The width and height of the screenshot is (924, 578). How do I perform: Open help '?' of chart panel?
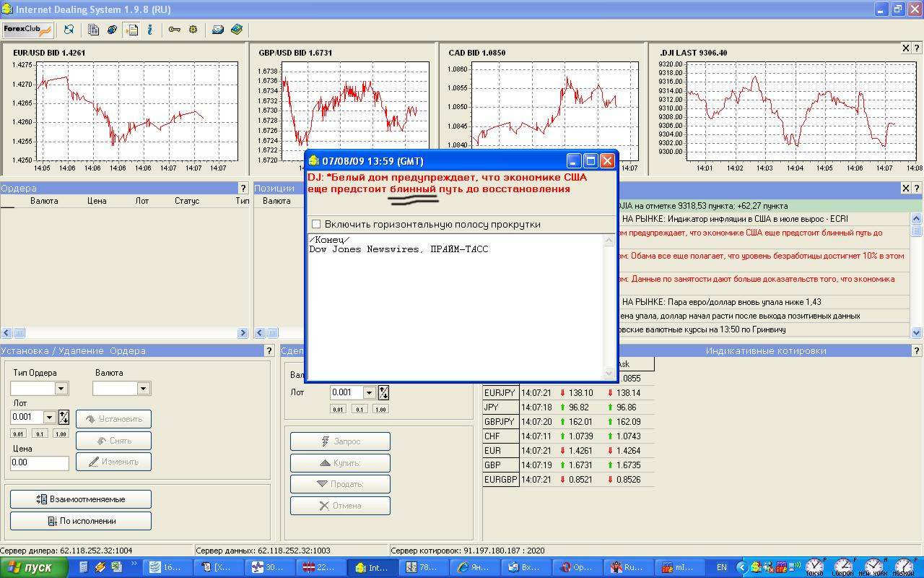pyautogui.click(x=918, y=48)
